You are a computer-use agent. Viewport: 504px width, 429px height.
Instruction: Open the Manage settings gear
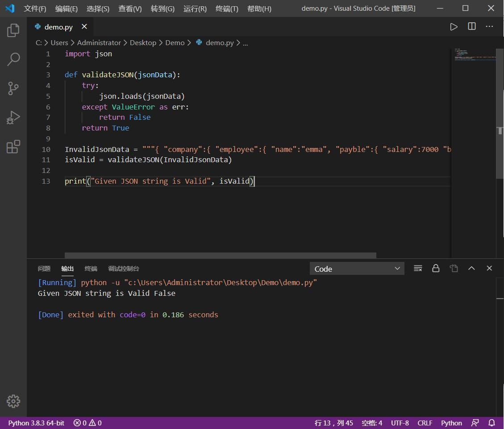click(13, 401)
